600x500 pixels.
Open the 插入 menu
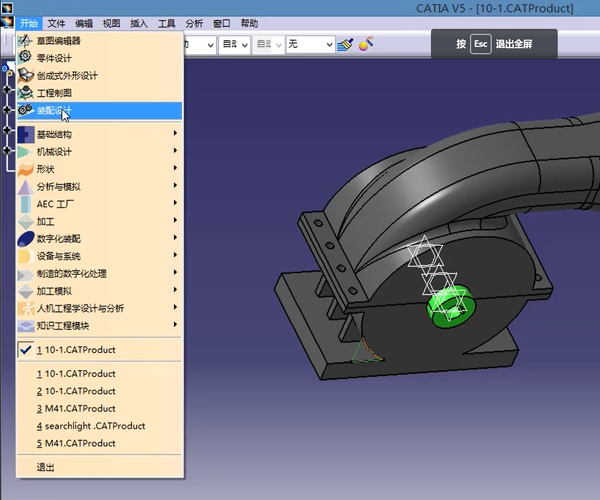pos(139,23)
